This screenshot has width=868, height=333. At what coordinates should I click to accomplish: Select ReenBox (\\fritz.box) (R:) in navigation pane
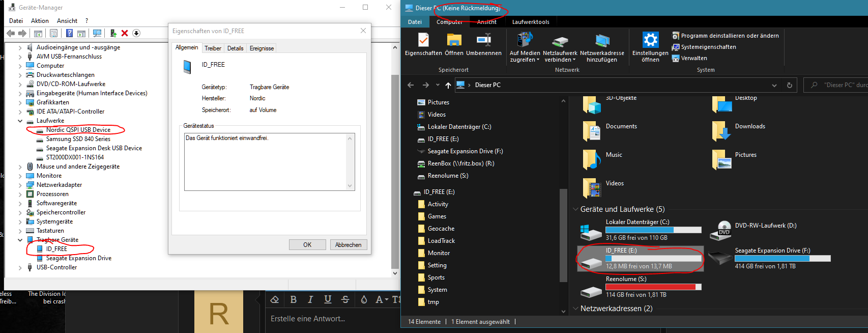(461, 163)
